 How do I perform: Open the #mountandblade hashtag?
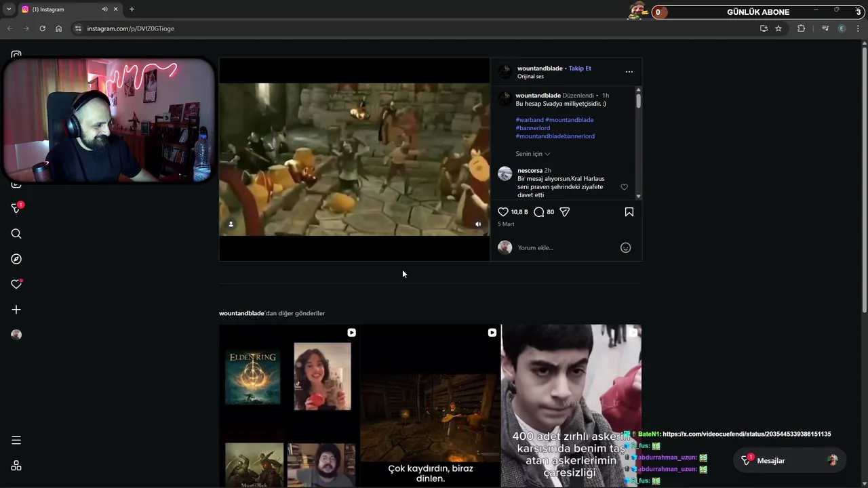(x=570, y=120)
